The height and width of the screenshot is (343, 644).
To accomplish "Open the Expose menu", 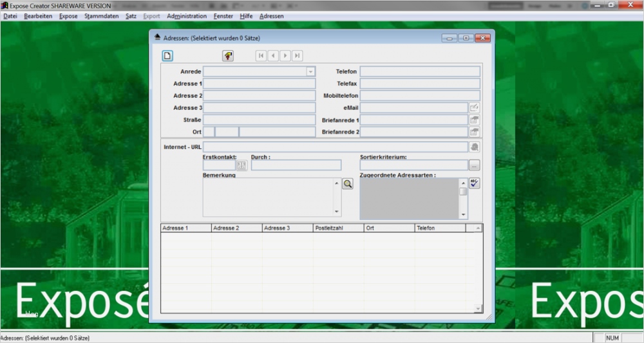I will (68, 16).
